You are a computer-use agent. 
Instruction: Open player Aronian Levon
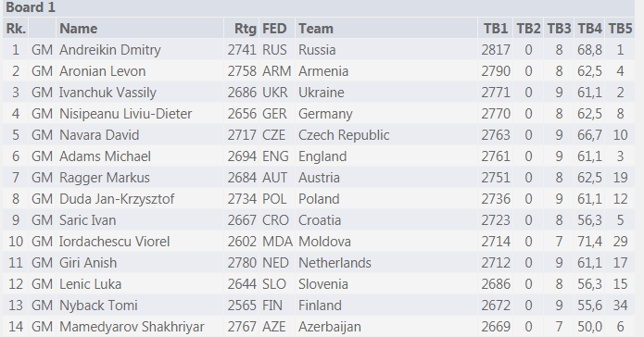point(102,71)
